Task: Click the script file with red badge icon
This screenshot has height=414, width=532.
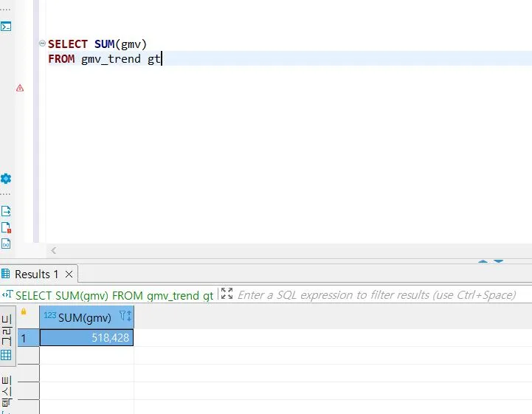Action: click(x=6, y=227)
